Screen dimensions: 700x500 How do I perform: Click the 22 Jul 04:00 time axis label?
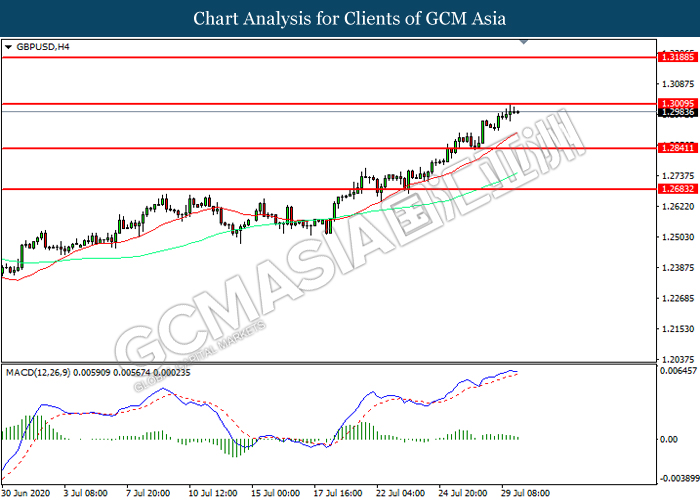(x=399, y=493)
